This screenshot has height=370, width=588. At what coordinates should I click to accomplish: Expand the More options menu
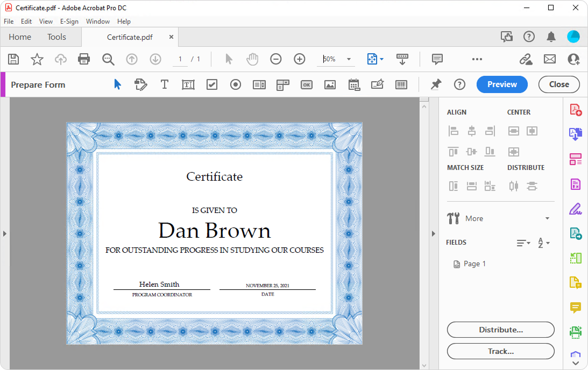(x=547, y=218)
